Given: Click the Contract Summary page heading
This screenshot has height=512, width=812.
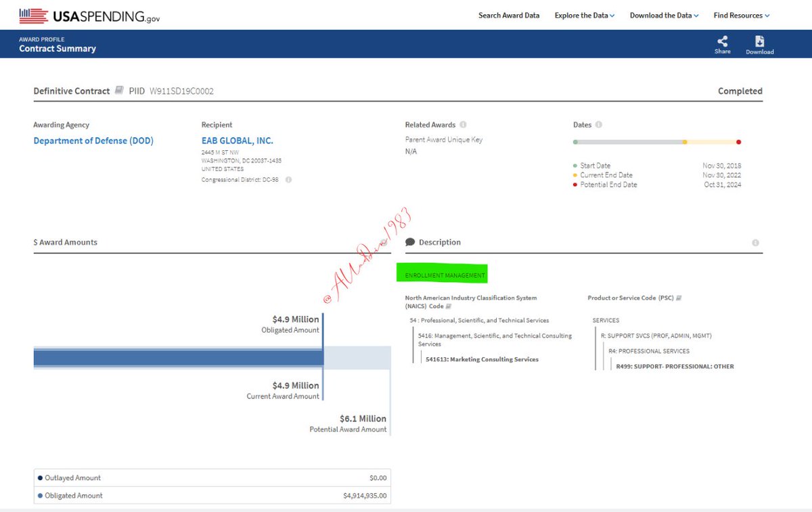Looking at the screenshot, I should point(58,49).
